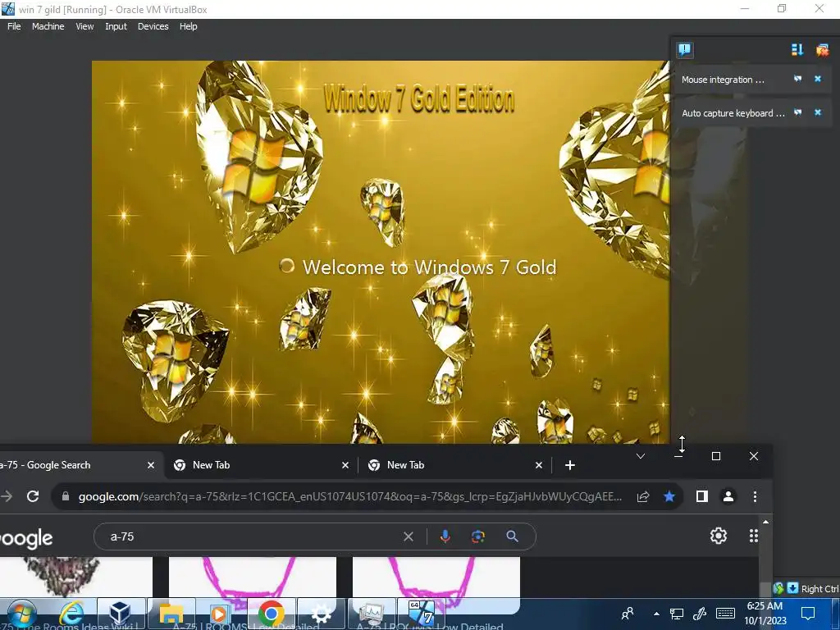Click the Right Ctrl host key indicator
The image size is (840, 630).
pyautogui.click(x=819, y=589)
